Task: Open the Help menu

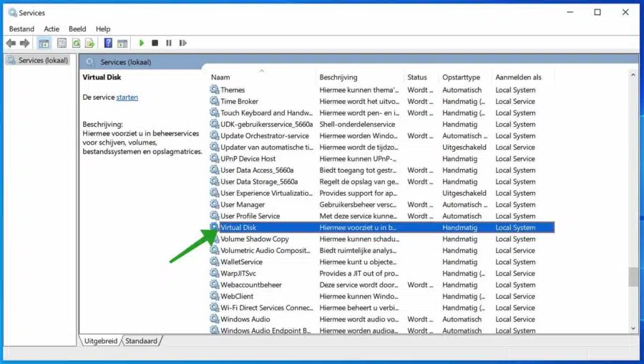Action: [x=103, y=29]
